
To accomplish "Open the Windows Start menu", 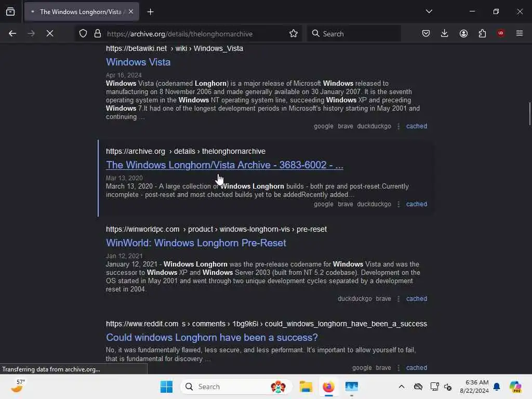I will [166, 387].
